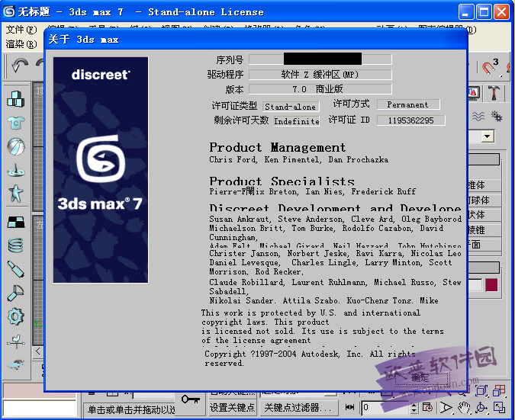Image resolution: width=515 pixels, height=420 pixels.
Task: Select the coiled spring icon in the left toolbar
Action: tap(16, 245)
